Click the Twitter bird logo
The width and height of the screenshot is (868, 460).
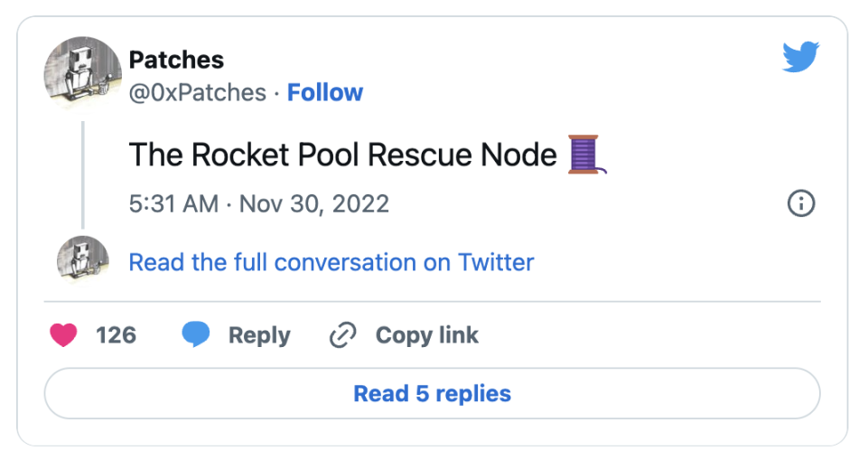point(800,58)
